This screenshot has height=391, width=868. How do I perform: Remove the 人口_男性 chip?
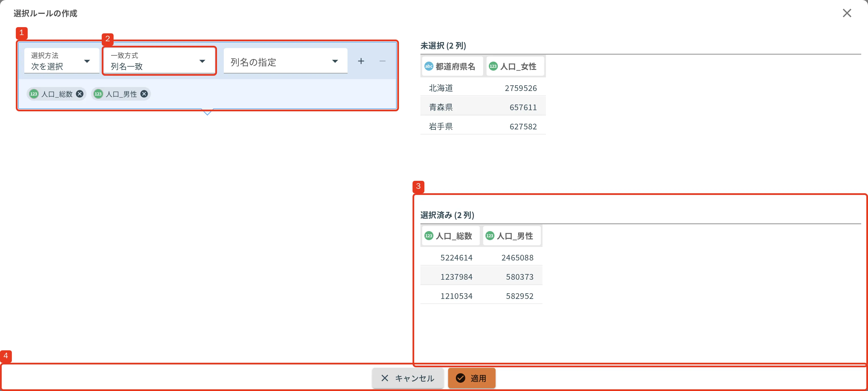(x=144, y=94)
